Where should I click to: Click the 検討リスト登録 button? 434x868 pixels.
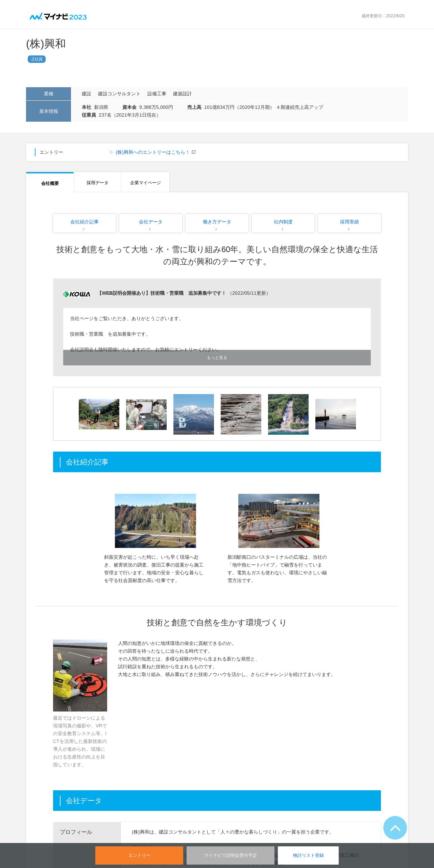[308, 855]
